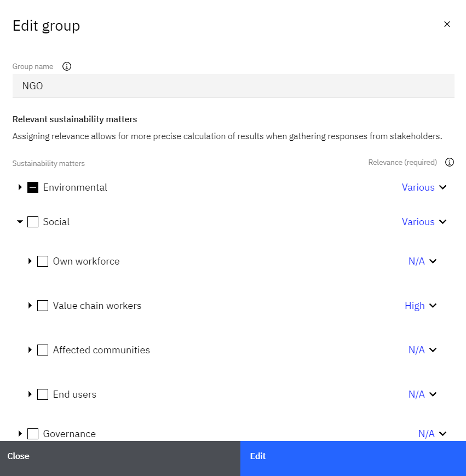This screenshot has width=466, height=476.
Task: Check the Social checkbox
Action: point(33,222)
